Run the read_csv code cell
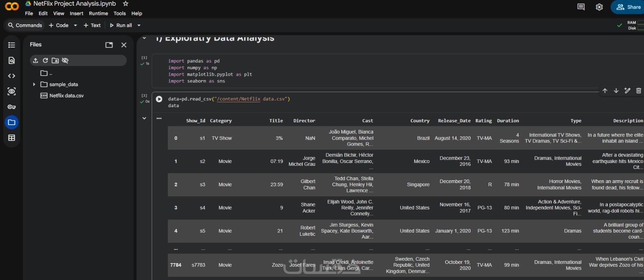The width and height of the screenshot is (644, 280). [x=159, y=99]
